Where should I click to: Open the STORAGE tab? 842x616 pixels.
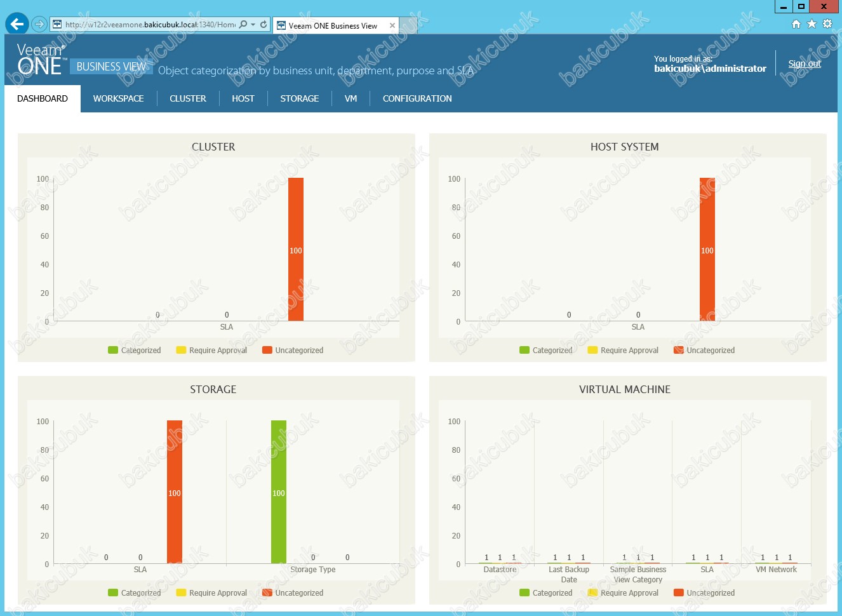click(300, 98)
